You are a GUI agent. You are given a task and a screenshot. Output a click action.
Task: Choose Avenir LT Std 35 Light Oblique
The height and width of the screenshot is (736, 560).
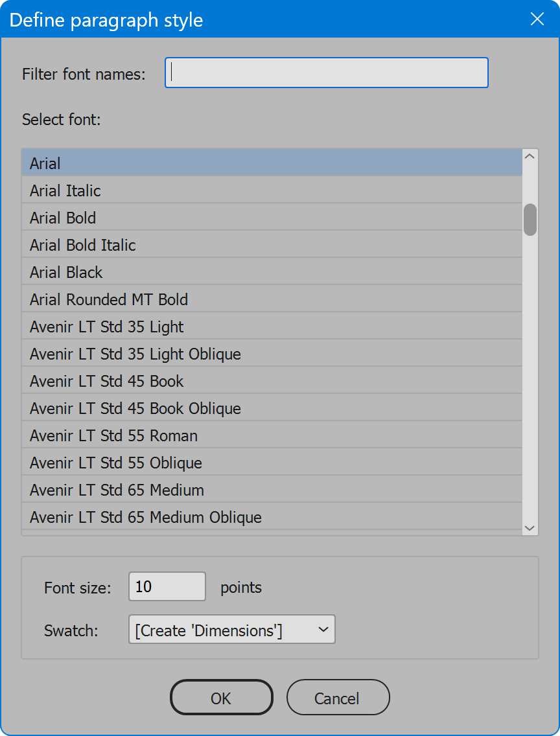pyautogui.click(x=272, y=354)
